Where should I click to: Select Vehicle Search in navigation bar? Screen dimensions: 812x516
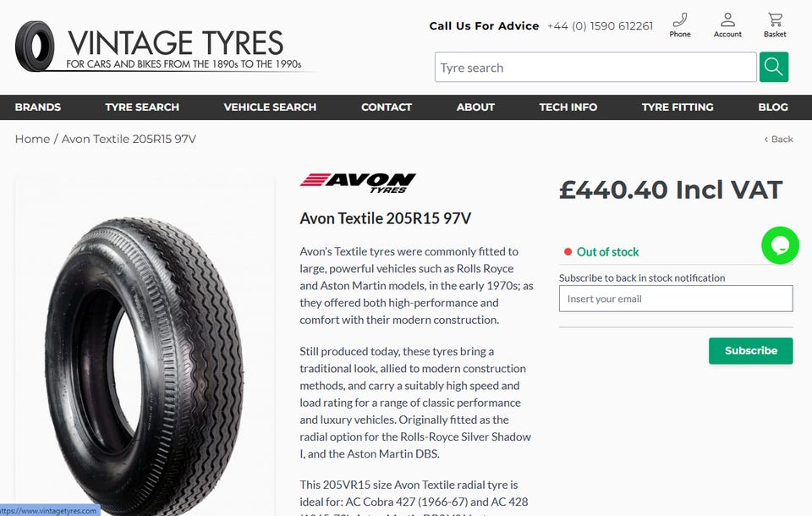[270, 107]
